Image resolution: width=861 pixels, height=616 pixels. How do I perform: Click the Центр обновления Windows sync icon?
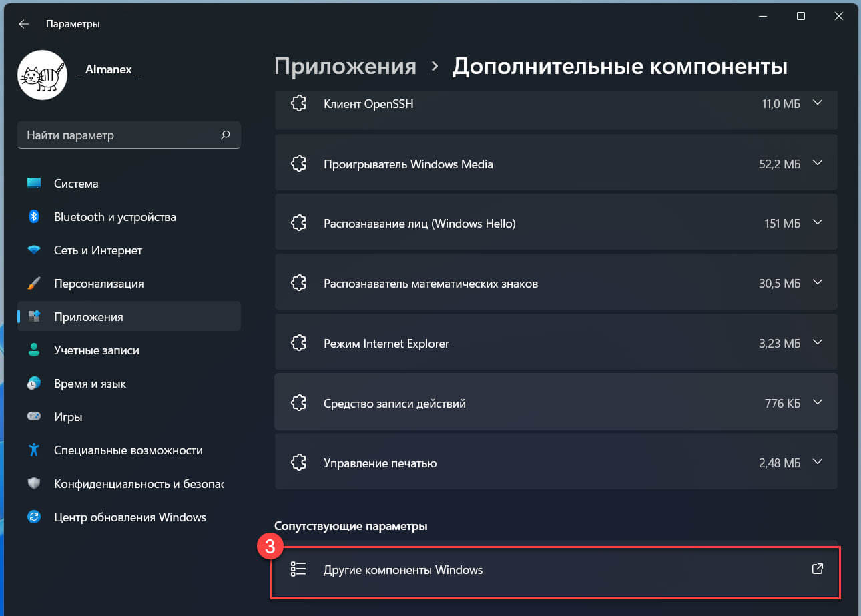[x=34, y=517]
